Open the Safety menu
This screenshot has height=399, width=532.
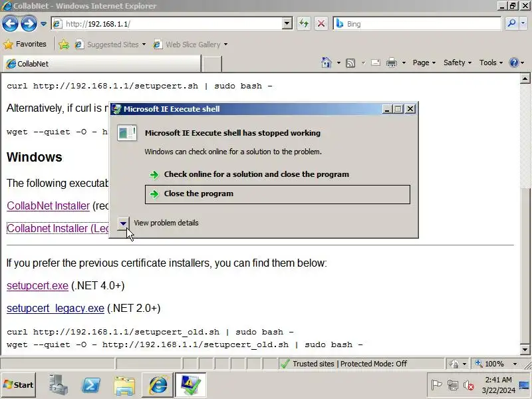pyautogui.click(x=458, y=63)
